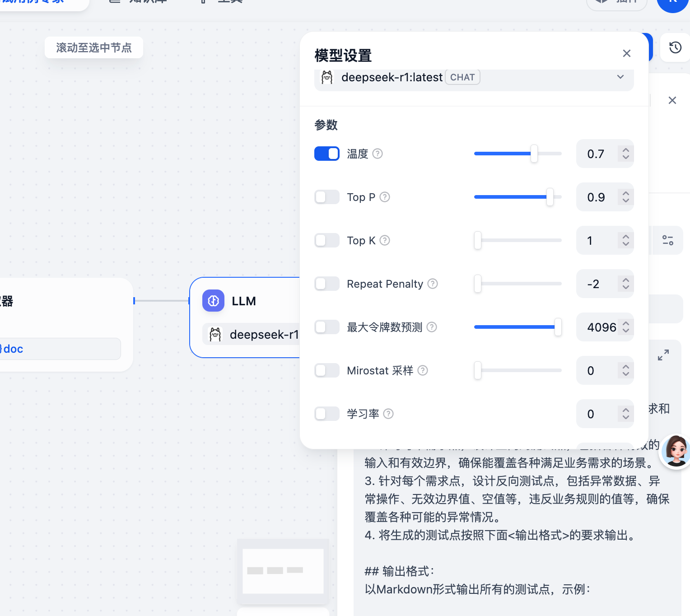Show help for Top K parameter
This screenshot has width=690, height=616.
[385, 240]
